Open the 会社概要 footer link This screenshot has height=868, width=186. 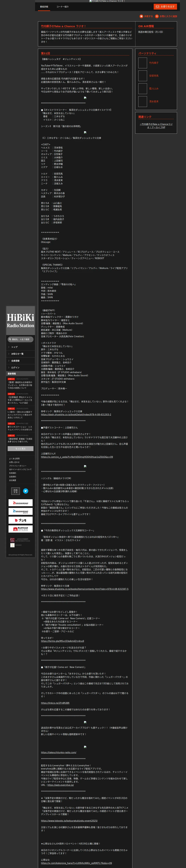pos(12,480)
